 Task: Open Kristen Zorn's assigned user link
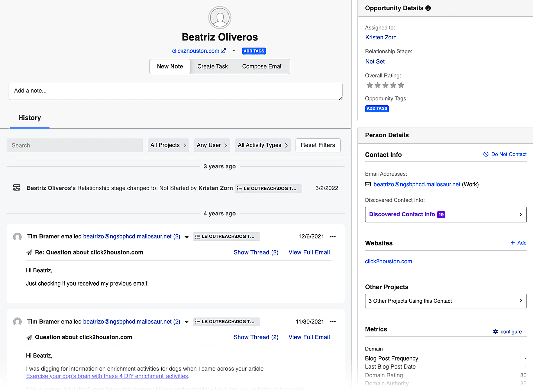point(381,37)
